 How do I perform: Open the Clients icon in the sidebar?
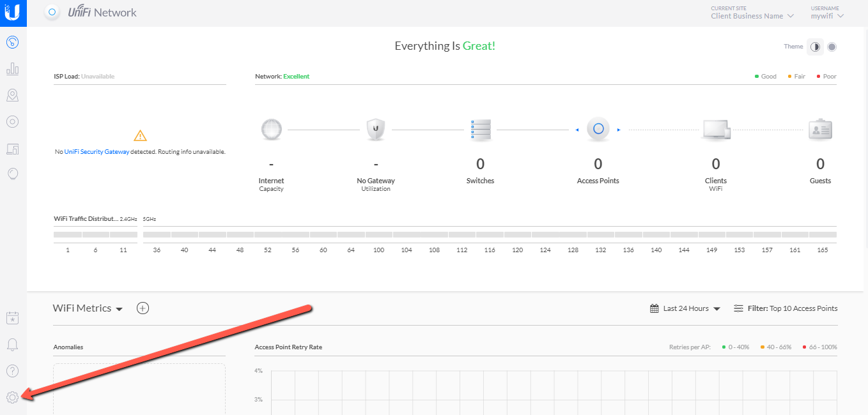(12, 149)
